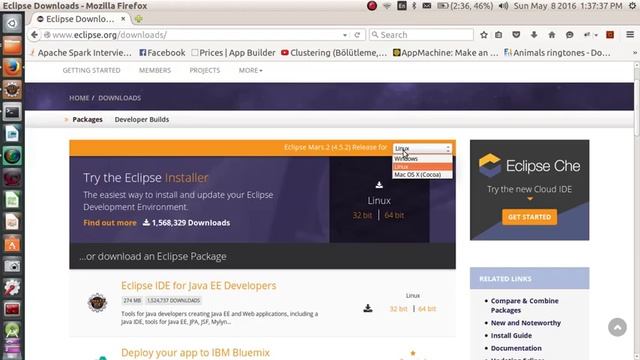
Task: Expand the MORE navigation menu
Action: (251, 70)
